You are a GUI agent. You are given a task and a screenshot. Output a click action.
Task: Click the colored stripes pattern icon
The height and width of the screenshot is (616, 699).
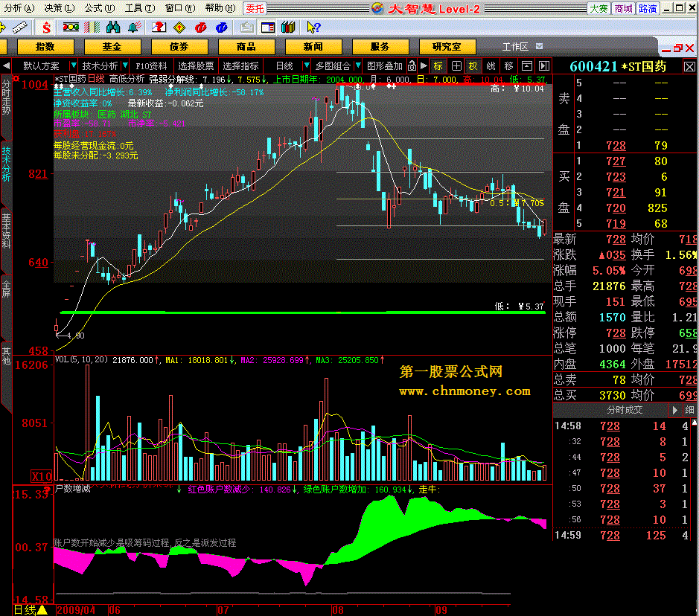92,28
